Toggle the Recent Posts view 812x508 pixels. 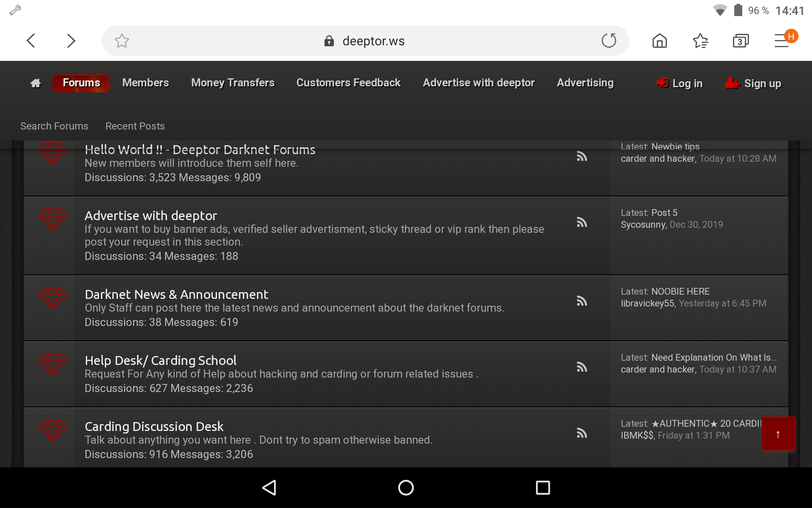135,126
